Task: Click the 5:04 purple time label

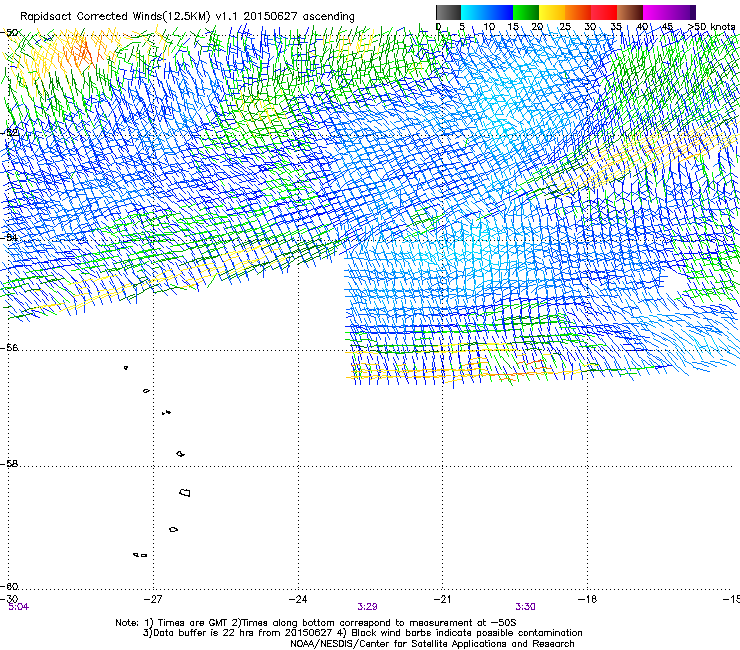Action: click(19, 607)
